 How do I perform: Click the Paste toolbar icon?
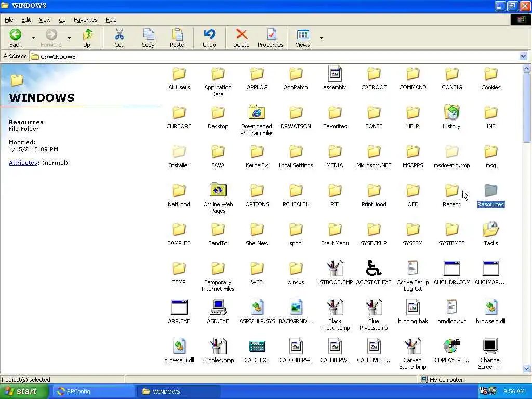pos(177,34)
